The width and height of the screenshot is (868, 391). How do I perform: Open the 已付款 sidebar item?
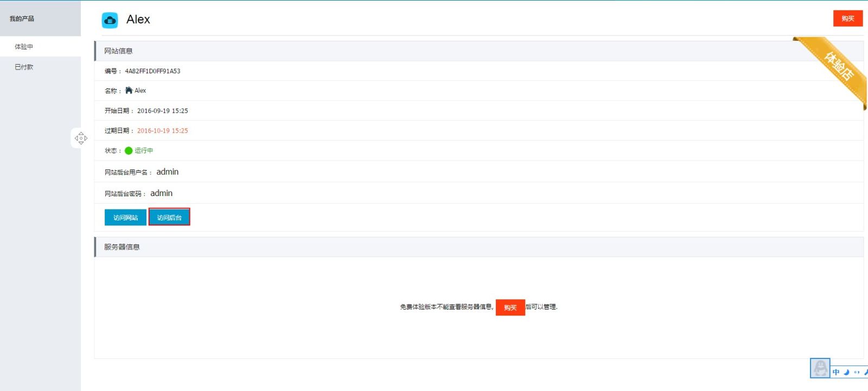(x=24, y=67)
